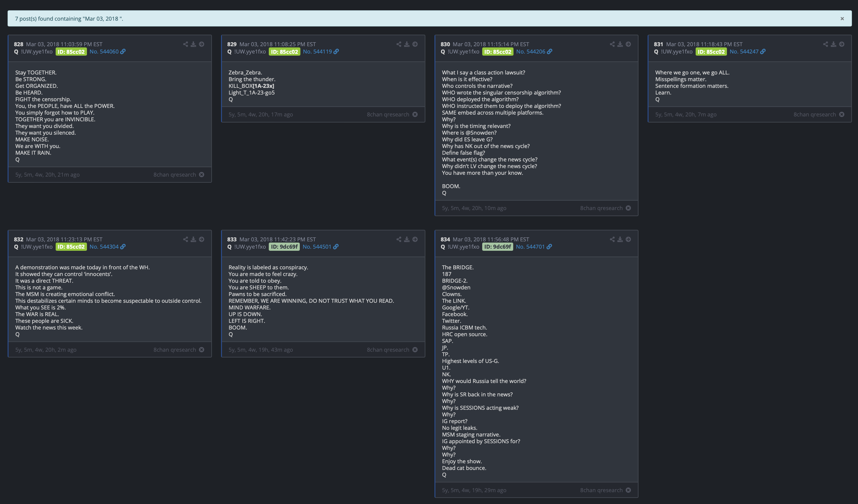Download post 833 with the download icon

click(x=407, y=239)
